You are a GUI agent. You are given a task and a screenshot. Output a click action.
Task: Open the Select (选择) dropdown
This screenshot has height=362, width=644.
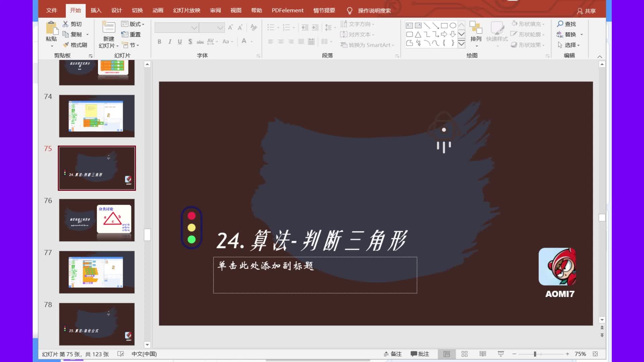click(x=568, y=45)
